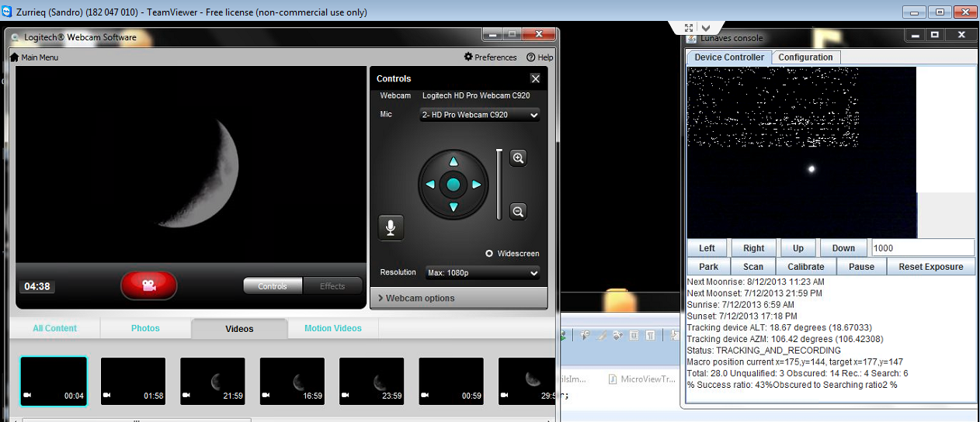Image resolution: width=980 pixels, height=422 pixels.
Task: Pan webcam right with the right arrow
Action: pyautogui.click(x=477, y=185)
